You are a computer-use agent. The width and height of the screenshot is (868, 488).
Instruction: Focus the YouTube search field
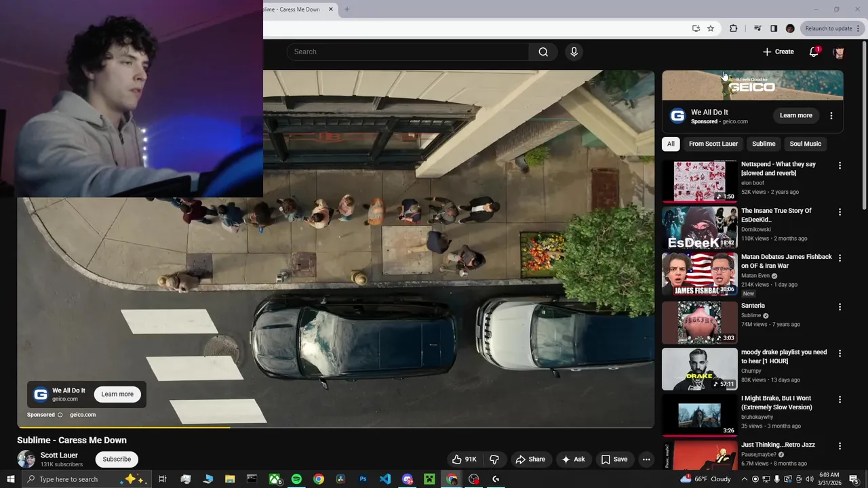point(408,52)
